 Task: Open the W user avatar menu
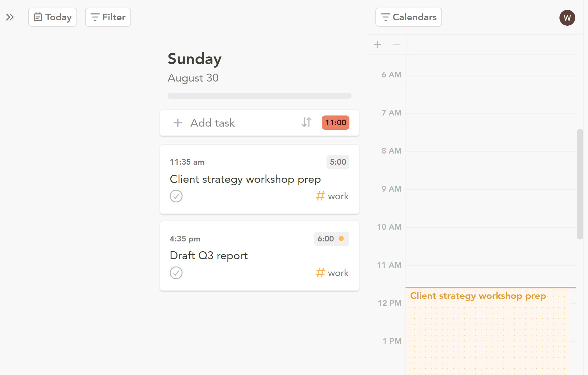coord(567,18)
